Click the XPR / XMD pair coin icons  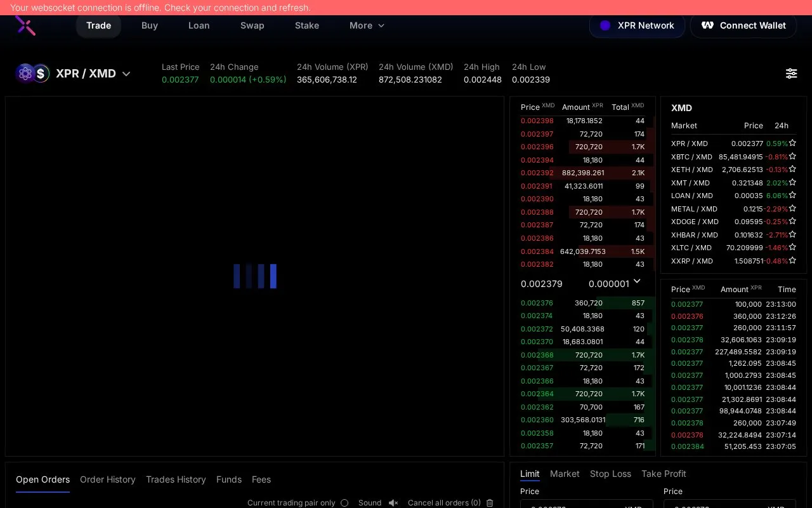(x=33, y=74)
